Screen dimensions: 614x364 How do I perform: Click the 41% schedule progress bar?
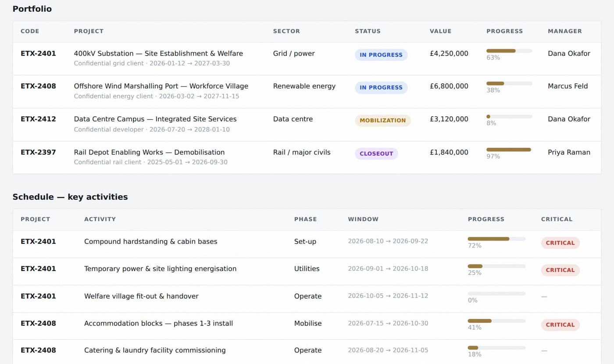click(x=496, y=321)
